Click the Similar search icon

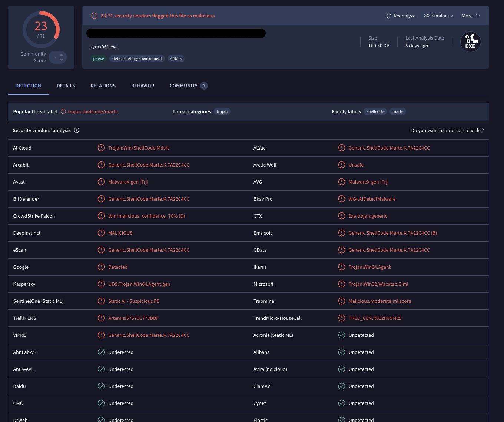coord(427,16)
